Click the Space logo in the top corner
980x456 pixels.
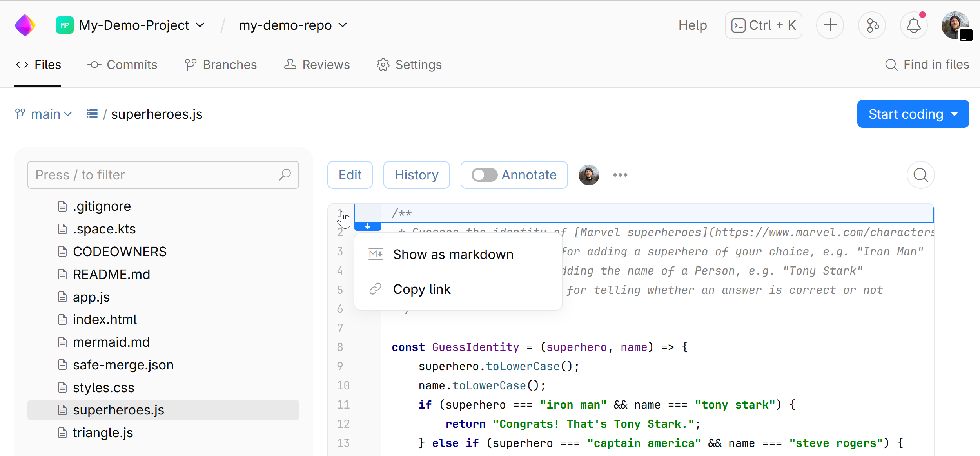click(25, 25)
